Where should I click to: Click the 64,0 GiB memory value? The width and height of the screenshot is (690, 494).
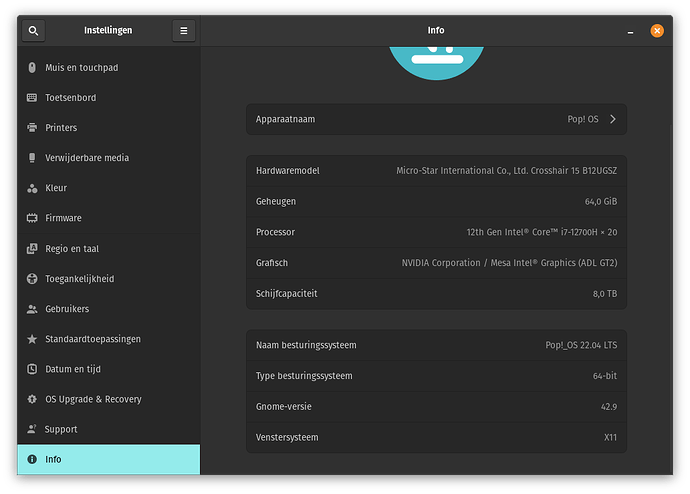point(601,201)
